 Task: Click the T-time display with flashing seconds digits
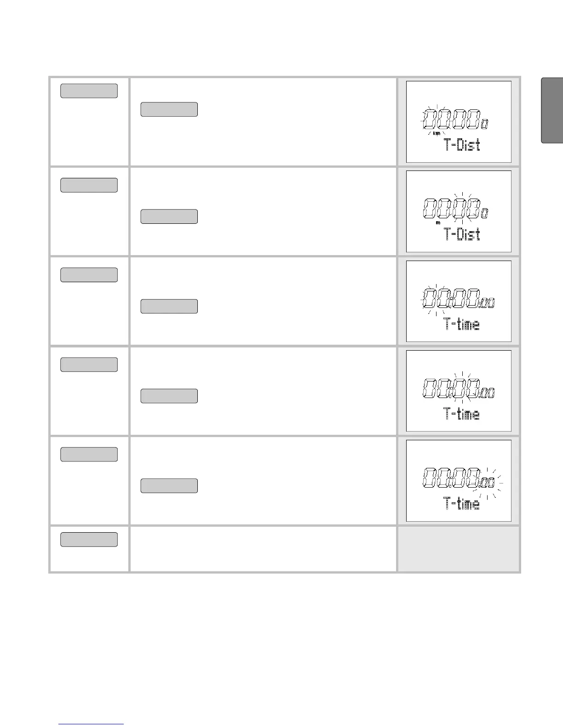(x=459, y=481)
